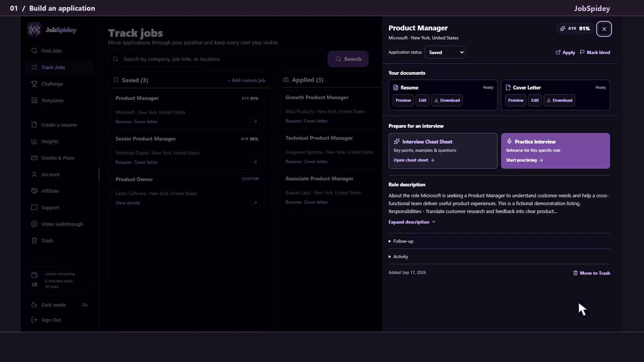Click the Affiliate icon in the sidebar
The width and height of the screenshot is (644, 362).
[x=34, y=191]
